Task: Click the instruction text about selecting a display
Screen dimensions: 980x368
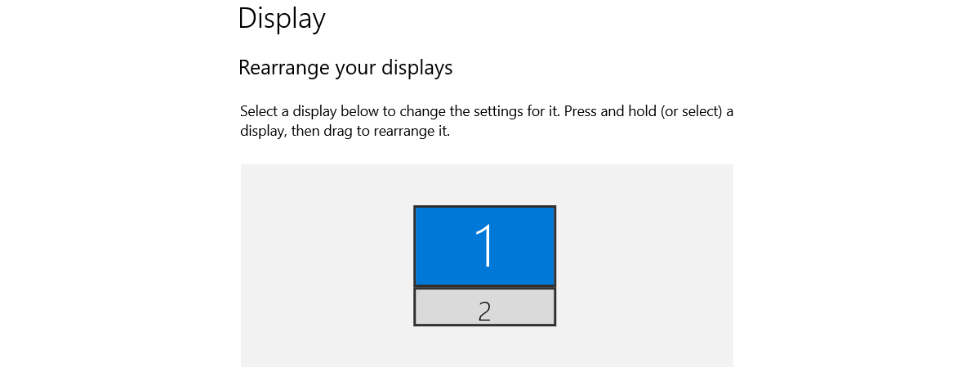Action: pos(486,111)
